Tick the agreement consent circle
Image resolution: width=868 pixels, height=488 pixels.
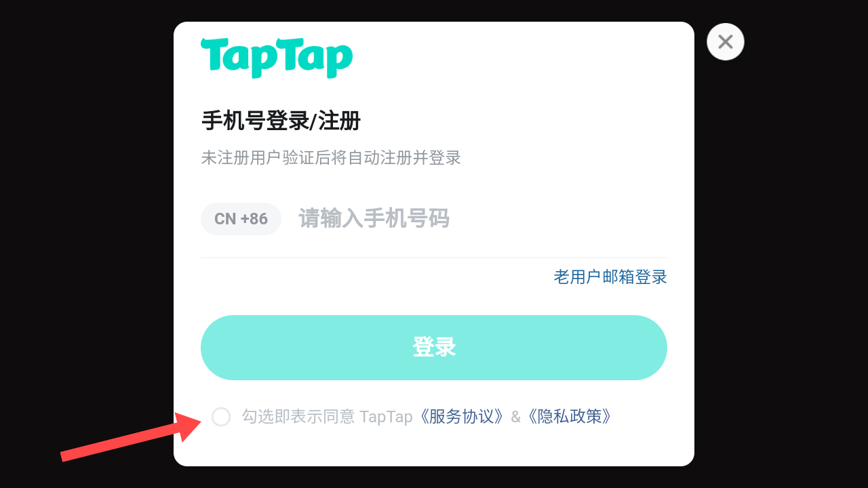click(221, 417)
